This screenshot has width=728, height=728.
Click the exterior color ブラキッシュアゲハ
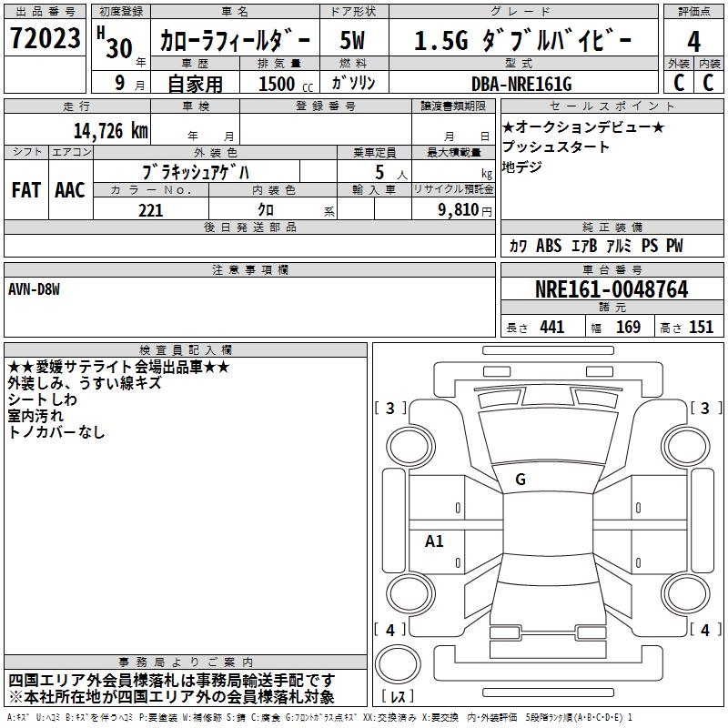tap(196, 172)
